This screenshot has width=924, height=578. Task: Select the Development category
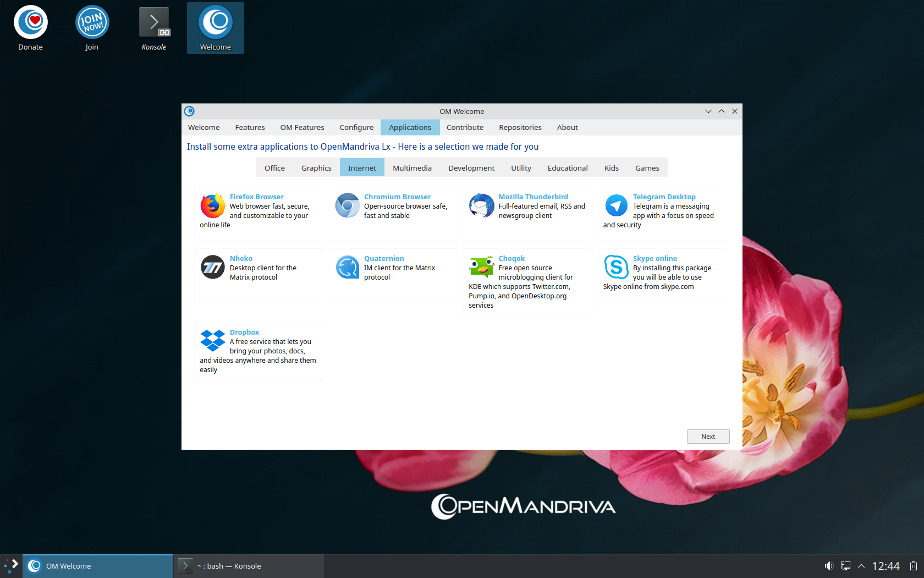click(471, 168)
